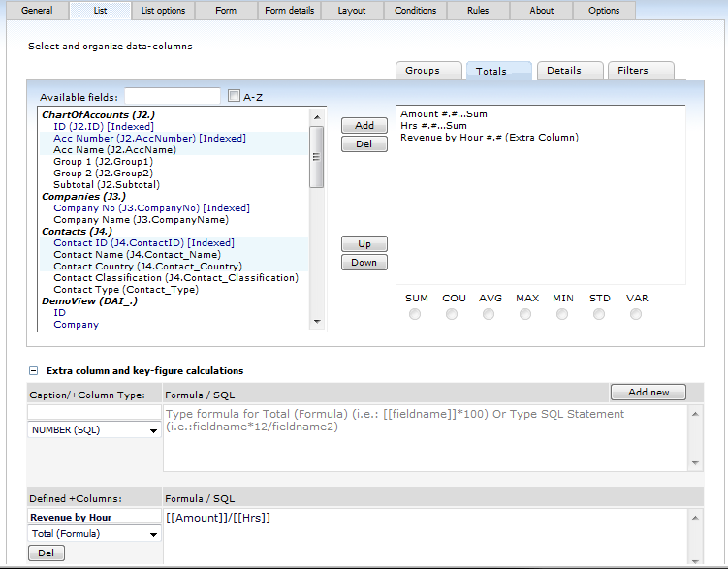Click the Revenue by Hour caption field
The height and width of the screenshot is (569, 728).
pos(94,517)
